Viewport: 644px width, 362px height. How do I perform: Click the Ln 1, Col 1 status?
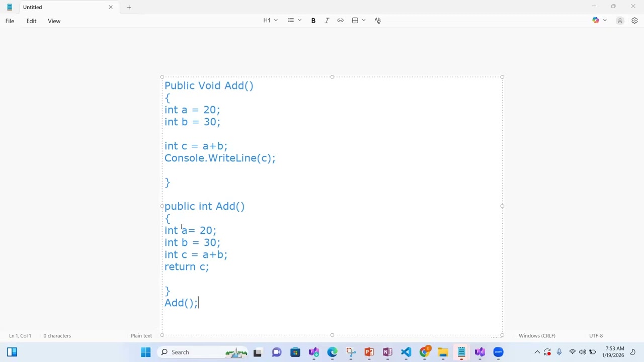[20, 336]
